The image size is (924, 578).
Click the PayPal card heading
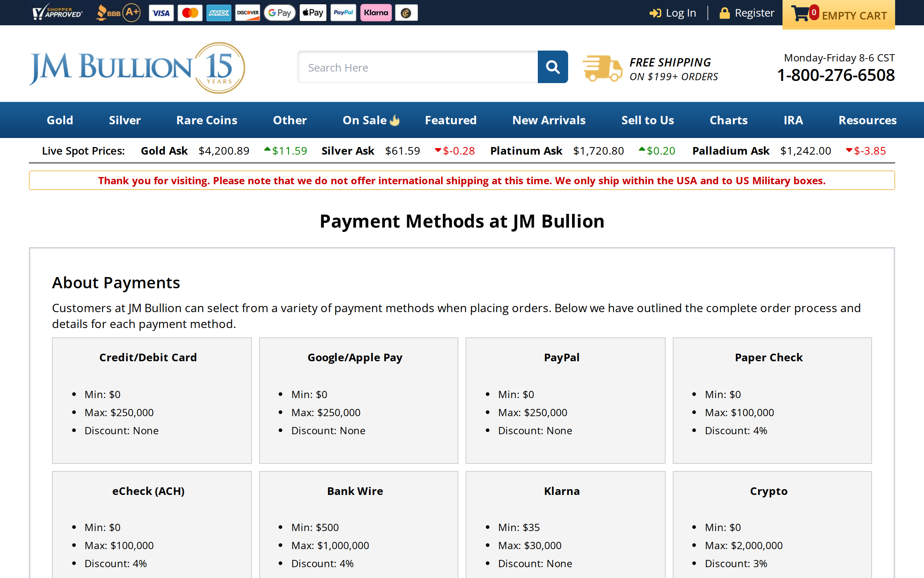tap(562, 357)
